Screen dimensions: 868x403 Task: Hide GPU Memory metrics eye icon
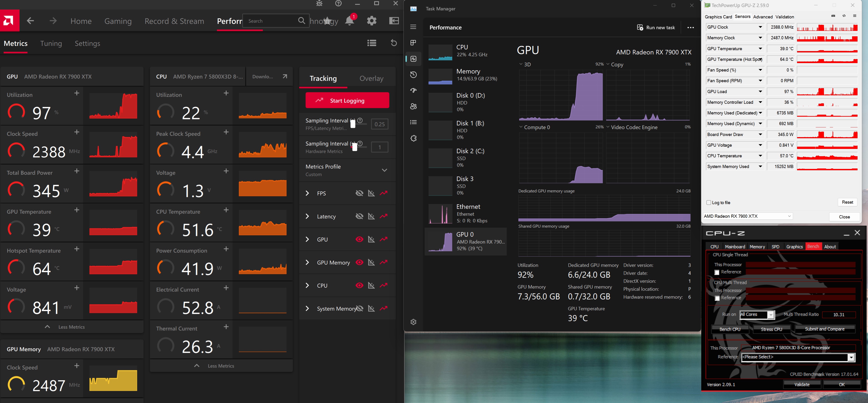[x=360, y=263]
